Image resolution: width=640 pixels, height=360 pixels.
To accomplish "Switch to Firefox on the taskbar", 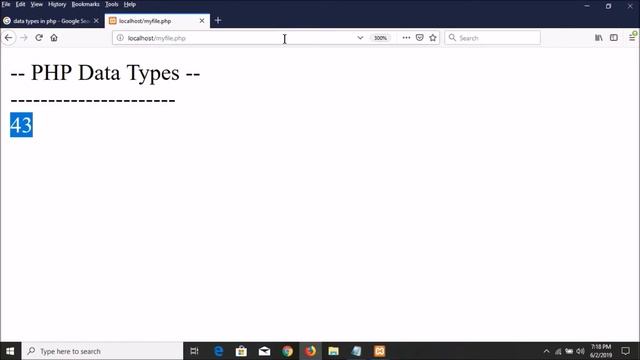I will pyautogui.click(x=310, y=351).
